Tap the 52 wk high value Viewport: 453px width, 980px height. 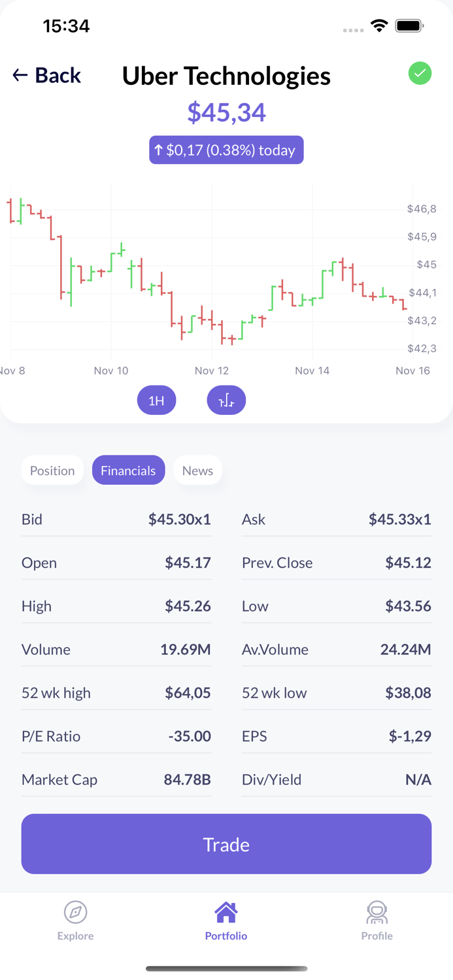pyautogui.click(x=190, y=693)
